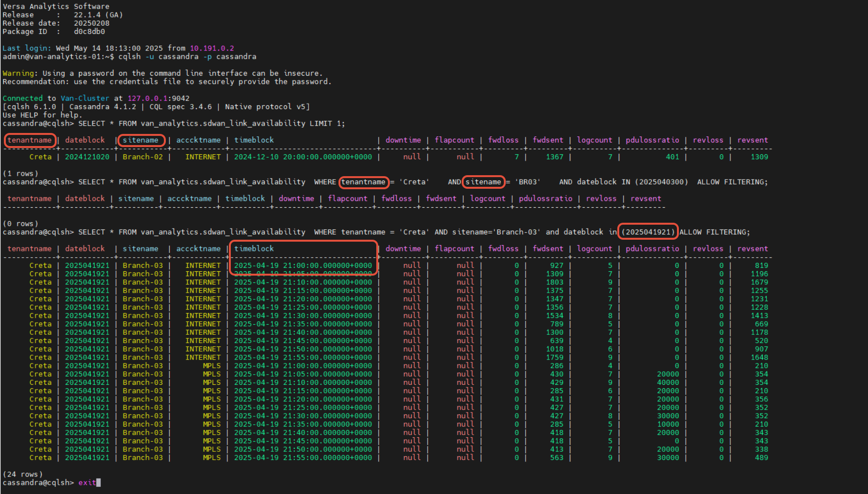Click the pdulossratio value "10000"
Viewport: 868px width, 494px height.
coord(668,424)
